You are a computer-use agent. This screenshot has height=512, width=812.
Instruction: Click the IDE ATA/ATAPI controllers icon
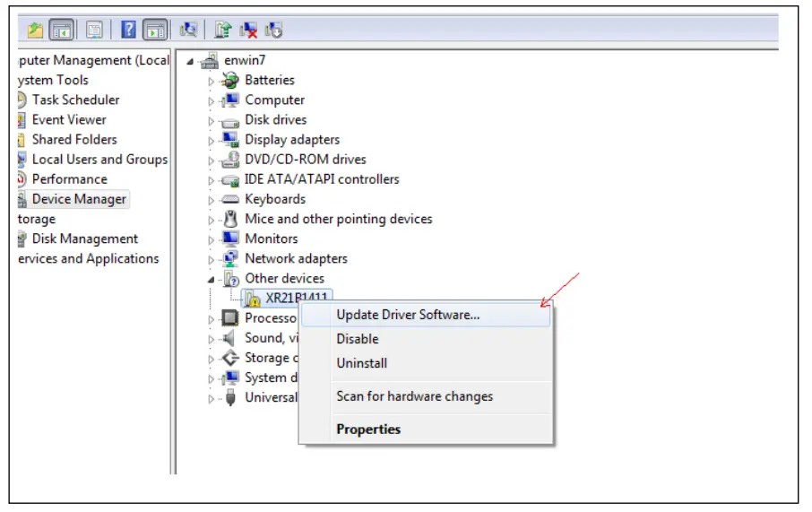click(230, 180)
